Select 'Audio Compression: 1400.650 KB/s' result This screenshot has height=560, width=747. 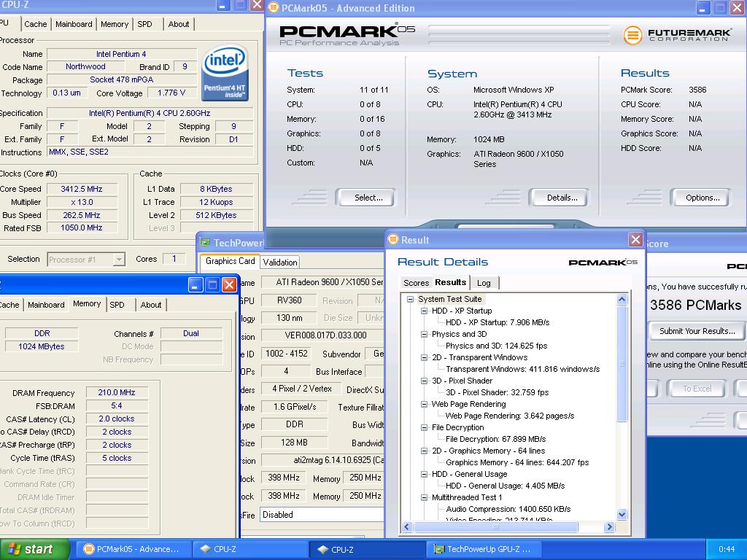tap(508, 510)
